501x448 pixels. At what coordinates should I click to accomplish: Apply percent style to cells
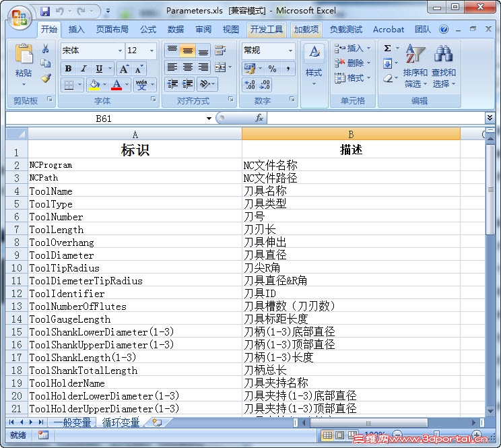pyautogui.click(x=272, y=69)
